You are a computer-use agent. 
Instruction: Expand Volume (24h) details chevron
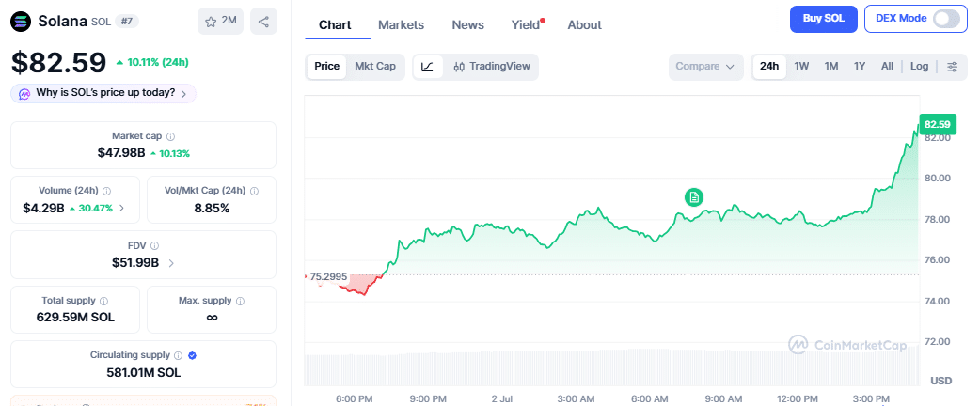coord(121,208)
